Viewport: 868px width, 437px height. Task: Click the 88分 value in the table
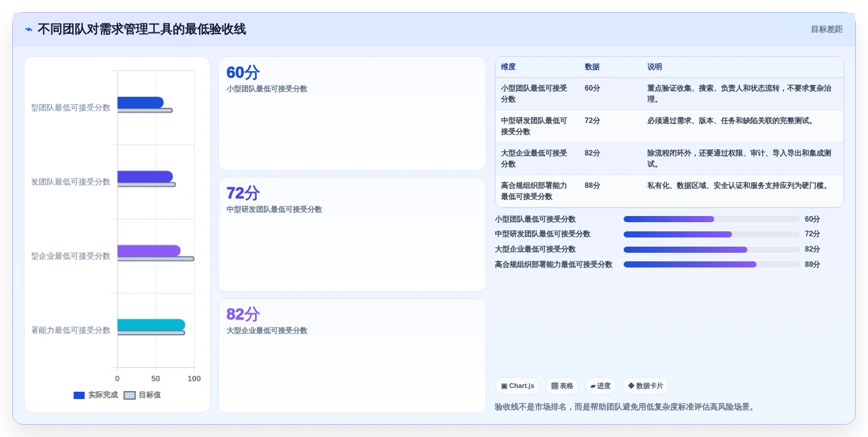592,185
